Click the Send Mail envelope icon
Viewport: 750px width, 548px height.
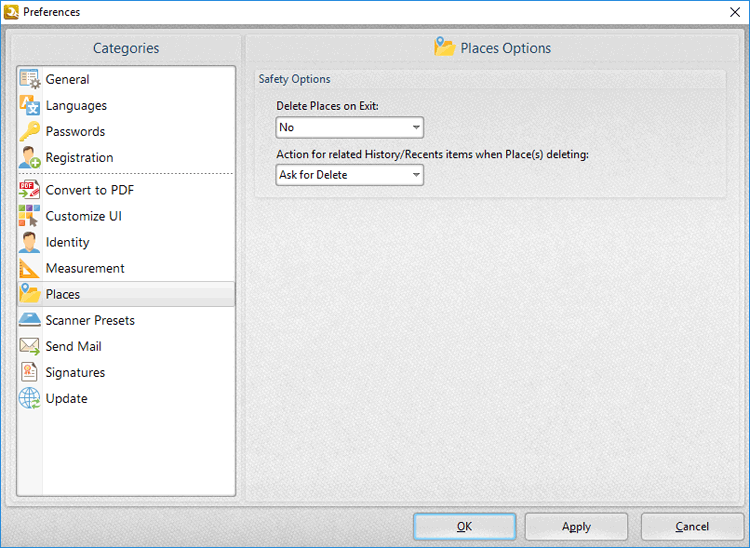[30, 346]
